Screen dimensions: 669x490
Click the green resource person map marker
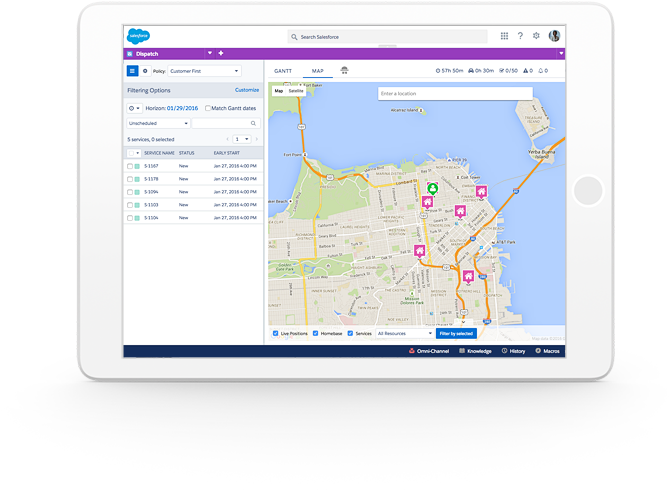(x=433, y=189)
